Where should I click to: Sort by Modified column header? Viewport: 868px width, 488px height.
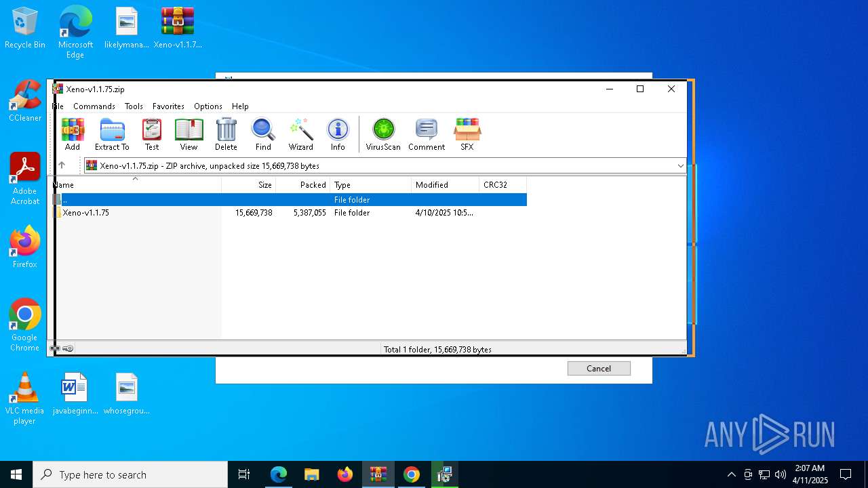click(x=446, y=184)
